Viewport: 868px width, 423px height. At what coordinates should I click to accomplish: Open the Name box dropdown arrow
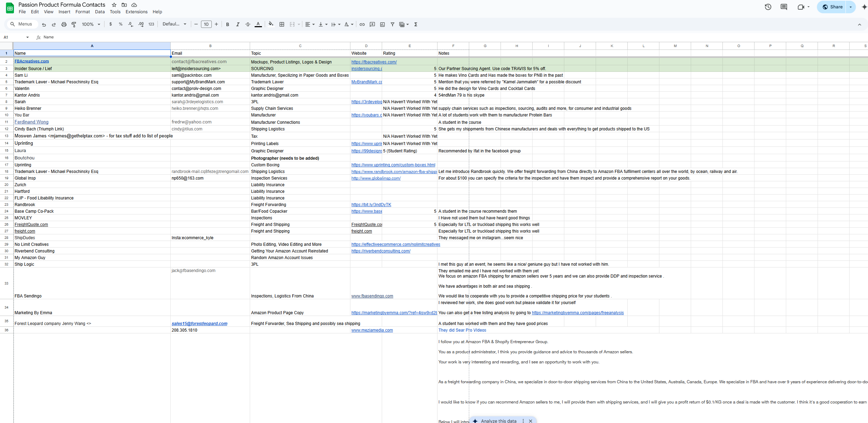tap(27, 37)
